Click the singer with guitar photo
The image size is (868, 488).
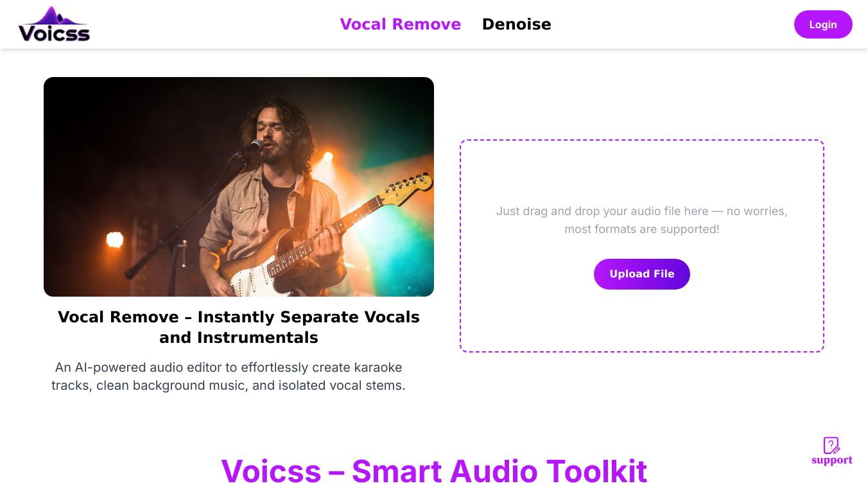coord(239,187)
